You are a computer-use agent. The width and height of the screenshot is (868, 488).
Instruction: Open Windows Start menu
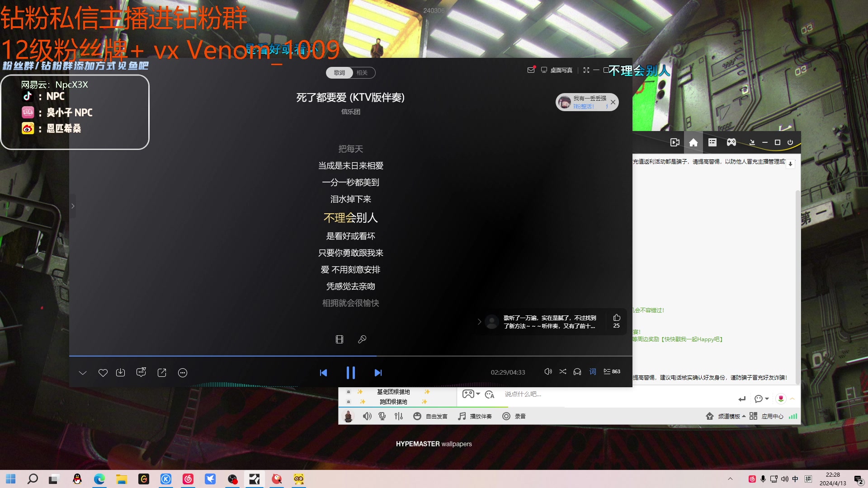pyautogui.click(x=11, y=479)
